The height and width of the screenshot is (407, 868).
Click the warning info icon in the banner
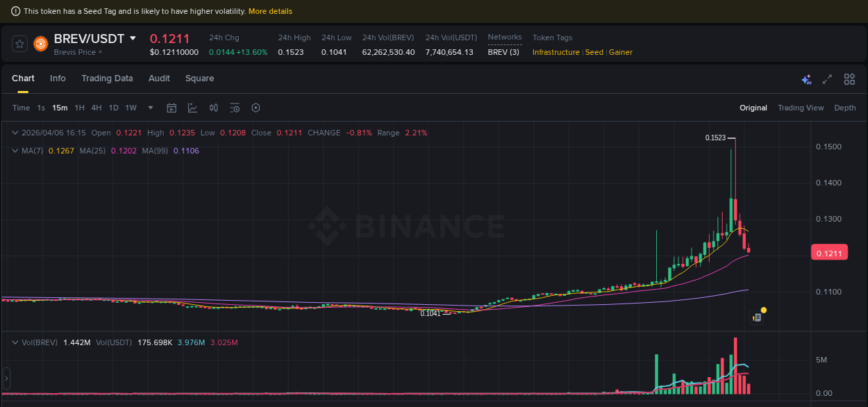(16, 11)
